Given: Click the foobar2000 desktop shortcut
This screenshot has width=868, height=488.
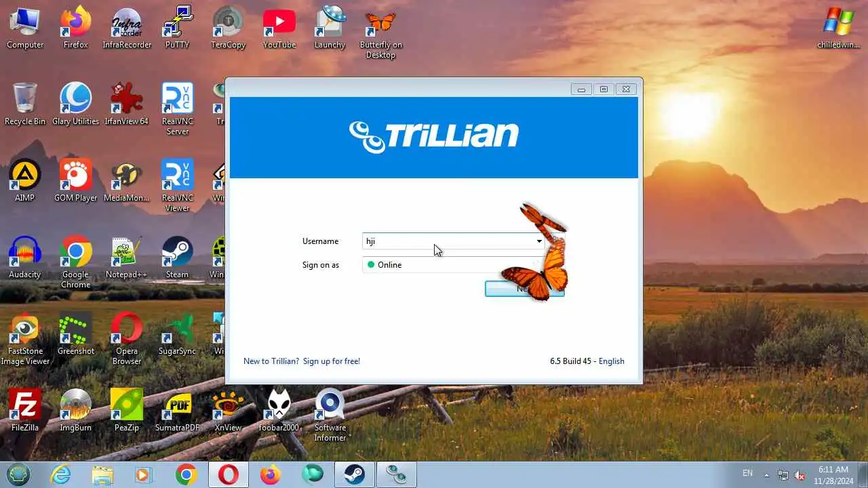Looking at the screenshot, I should click(x=279, y=411).
